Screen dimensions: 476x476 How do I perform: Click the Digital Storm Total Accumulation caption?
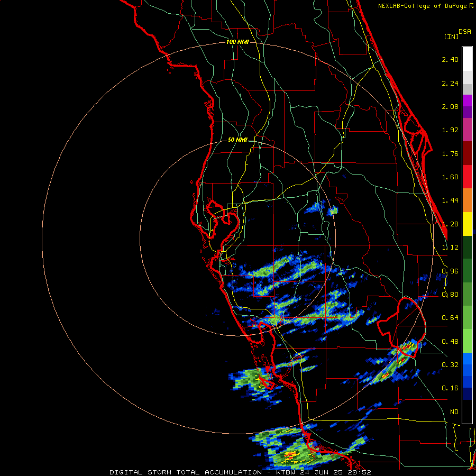coord(240,472)
